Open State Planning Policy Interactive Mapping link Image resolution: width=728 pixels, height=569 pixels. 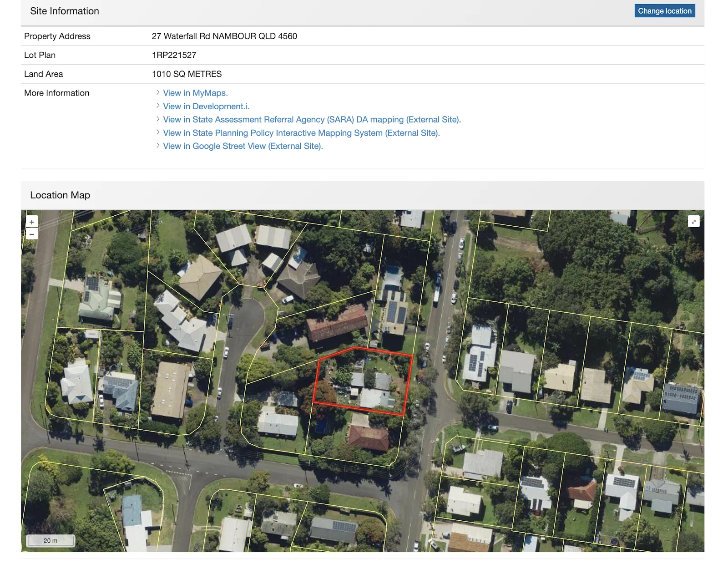click(x=301, y=133)
